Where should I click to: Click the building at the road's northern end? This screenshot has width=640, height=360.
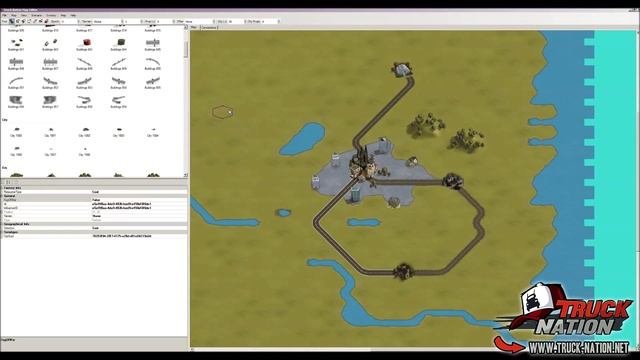[x=402, y=69]
